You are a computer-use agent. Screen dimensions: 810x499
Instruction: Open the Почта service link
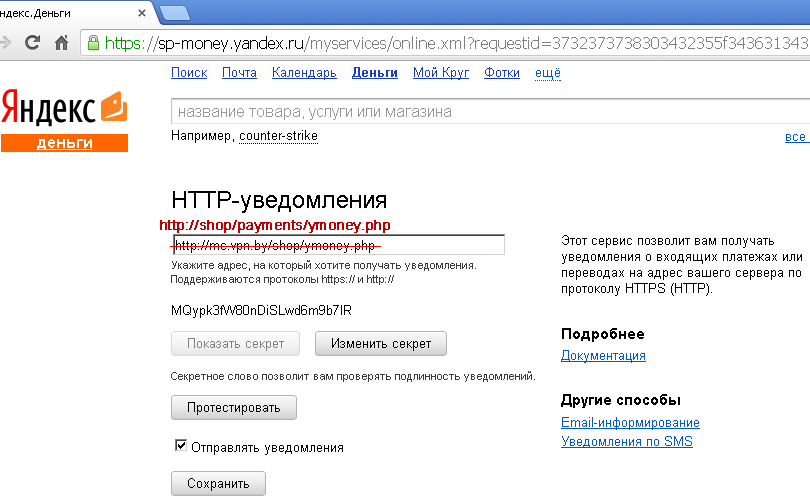239,73
